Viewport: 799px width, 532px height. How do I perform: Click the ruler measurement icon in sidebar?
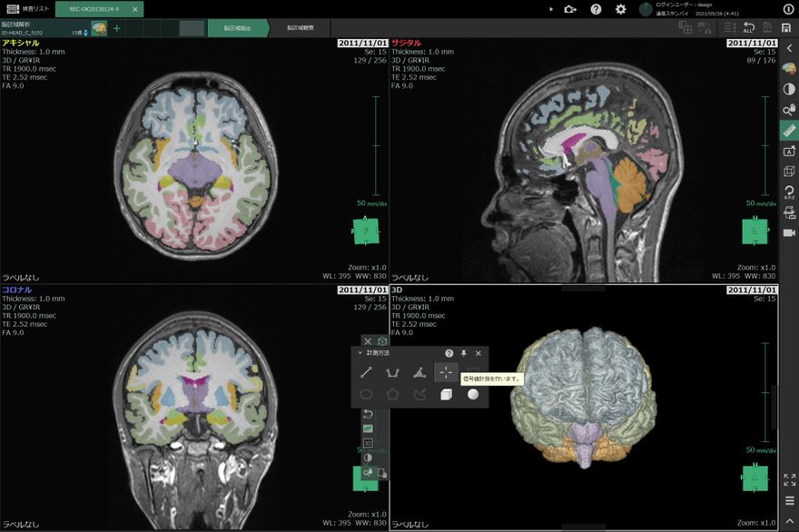[788, 131]
